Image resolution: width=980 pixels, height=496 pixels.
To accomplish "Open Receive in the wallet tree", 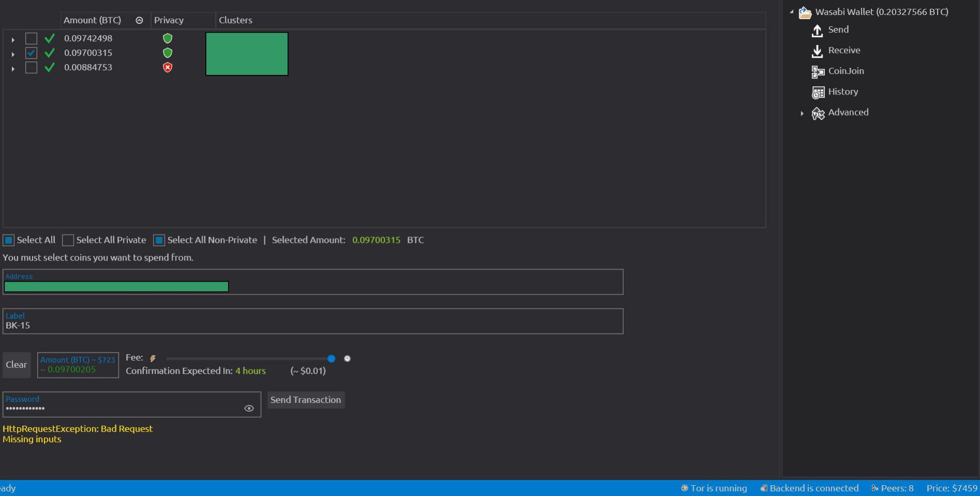I will click(x=844, y=50).
